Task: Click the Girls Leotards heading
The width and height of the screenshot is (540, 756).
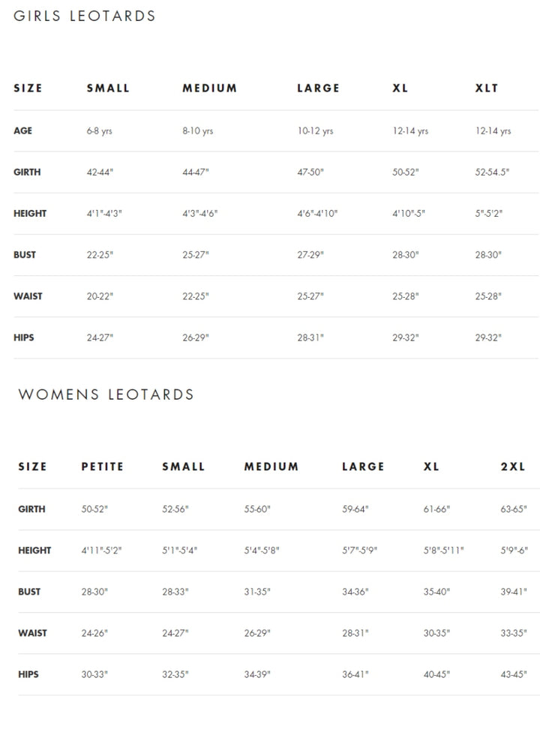Action: pyautogui.click(x=85, y=16)
